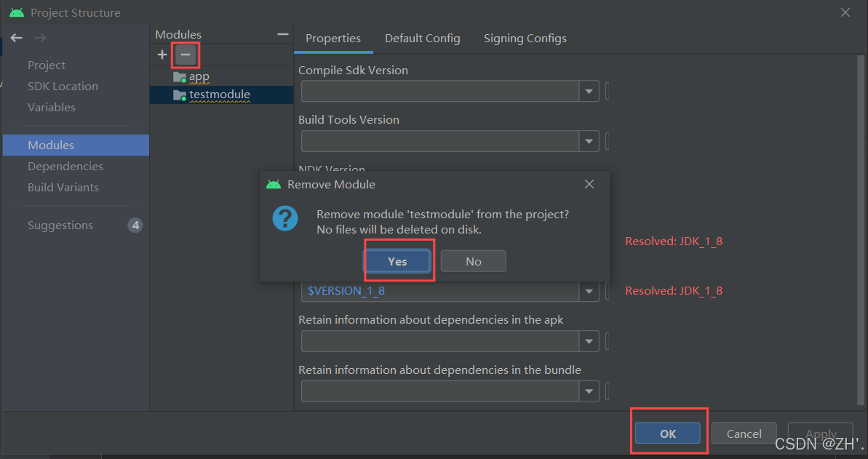This screenshot has width=868, height=459.
Task: Select the testmodule module in the list
Action: click(x=221, y=95)
